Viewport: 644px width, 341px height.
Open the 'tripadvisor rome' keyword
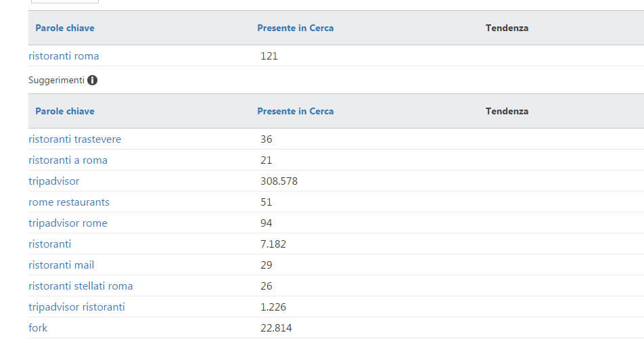point(68,223)
